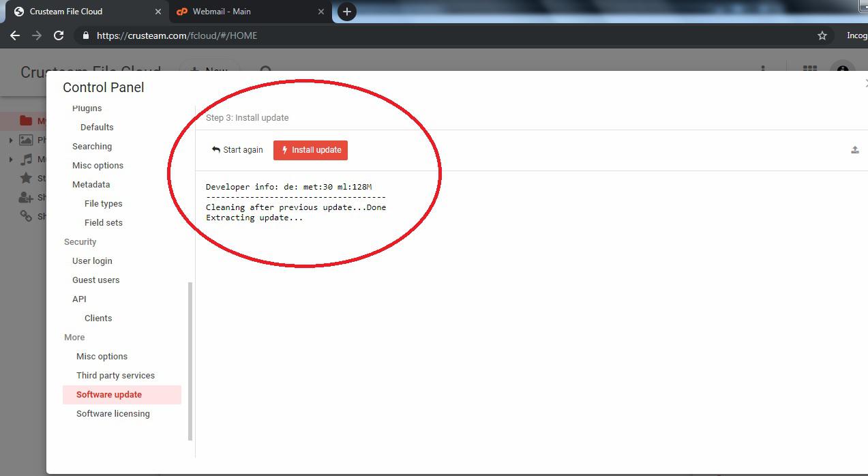The image size is (868, 476).
Task: Click the Control Panel title
Action: pyautogui.click(x=104, y=87)
